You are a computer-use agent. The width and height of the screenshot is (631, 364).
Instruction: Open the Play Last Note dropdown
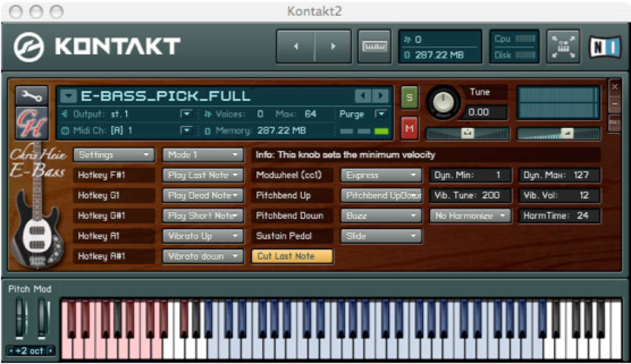coord(202,175)
